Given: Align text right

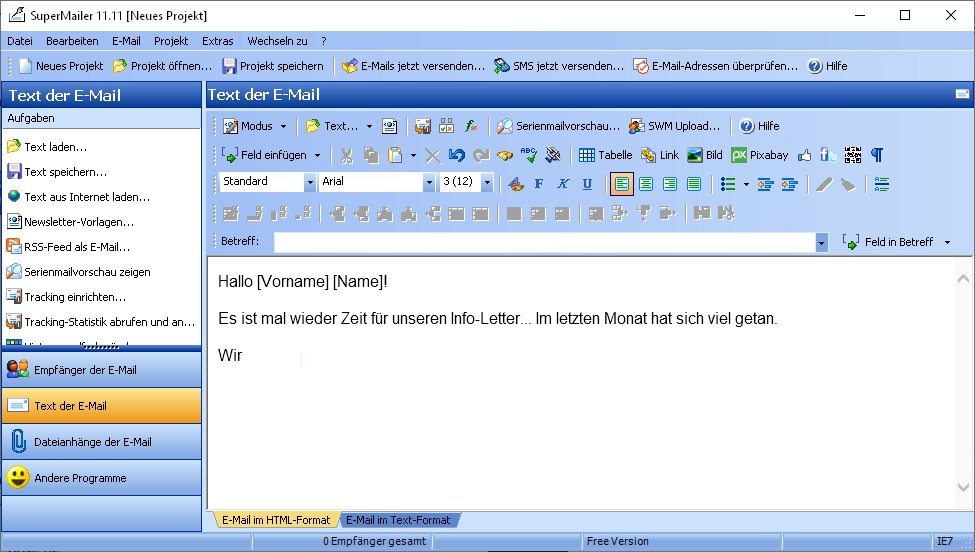Looking at the screenshot, I should click(x=670, y=184).
